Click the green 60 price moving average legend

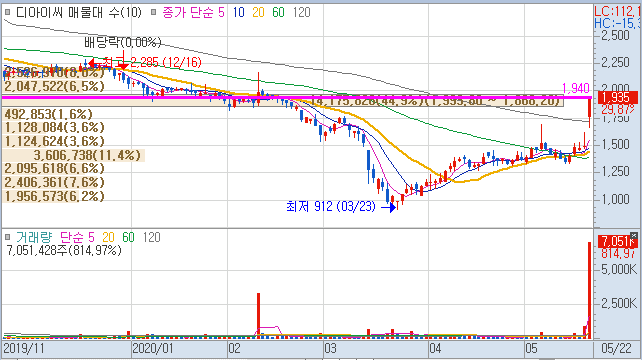coord(278,12)
